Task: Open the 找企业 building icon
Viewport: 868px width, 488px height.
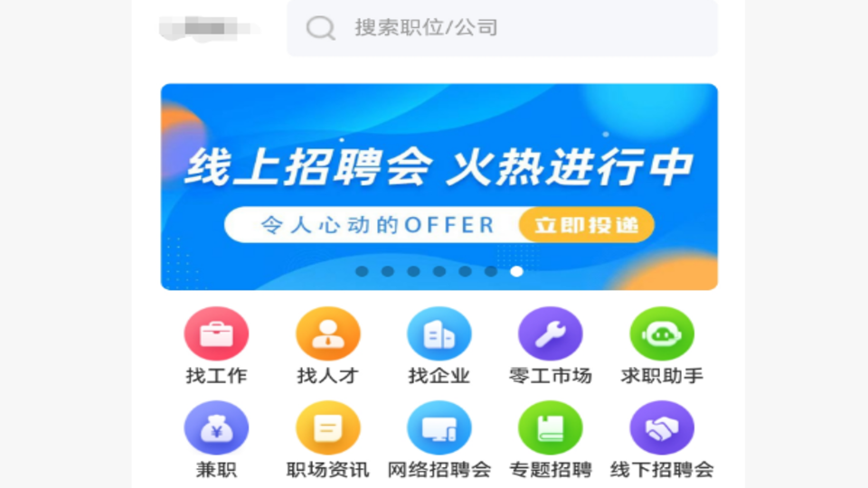Action: click(x=439, y=333)
